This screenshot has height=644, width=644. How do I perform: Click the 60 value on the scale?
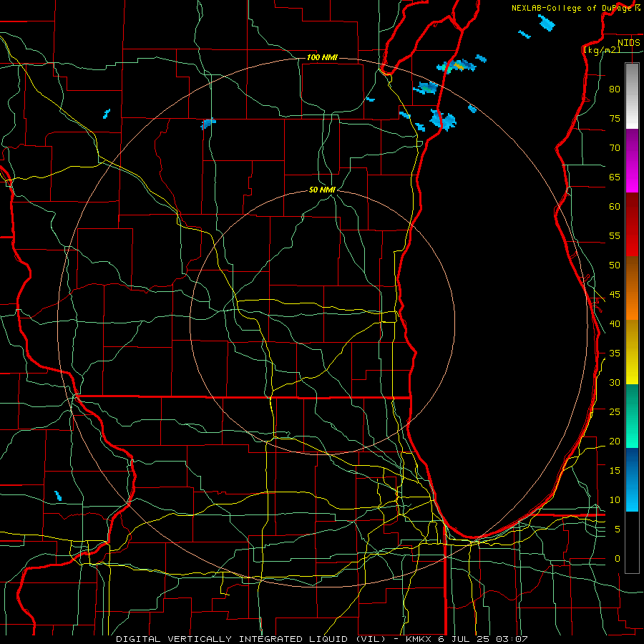pos(615,207)
